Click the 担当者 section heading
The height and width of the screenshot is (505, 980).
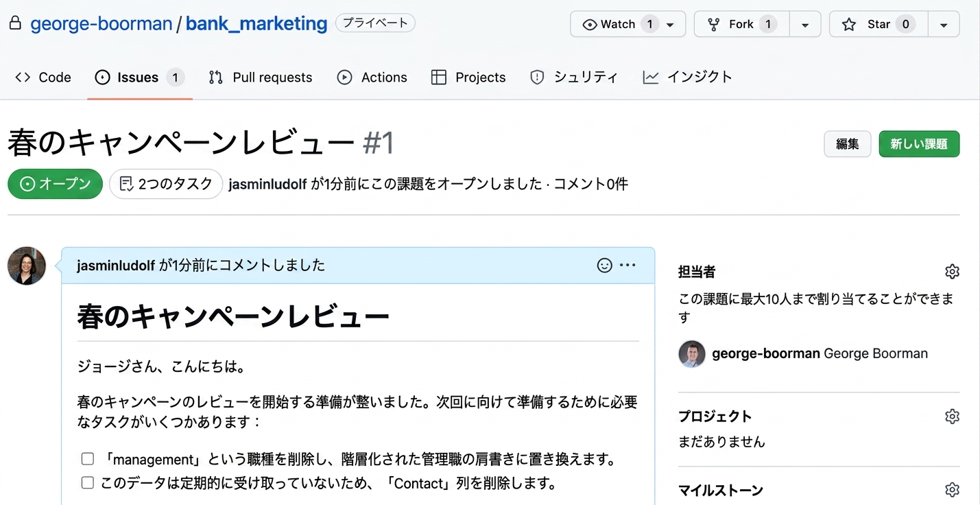pyautogui.click(x=697, y=272)
